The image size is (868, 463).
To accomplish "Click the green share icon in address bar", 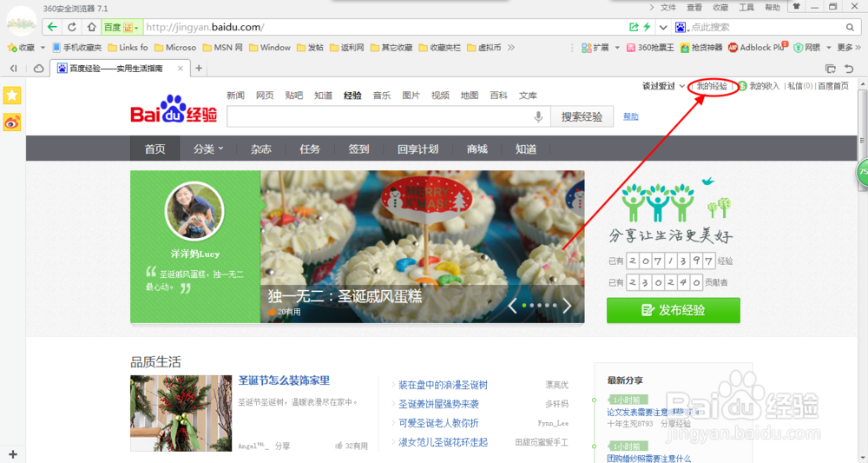I will pyautogui.click(x=634, y=27).
